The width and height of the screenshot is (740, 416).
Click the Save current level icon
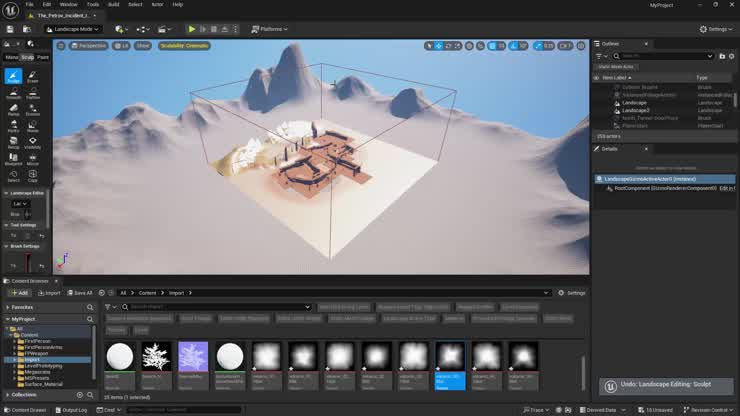[x=10, y=29]
